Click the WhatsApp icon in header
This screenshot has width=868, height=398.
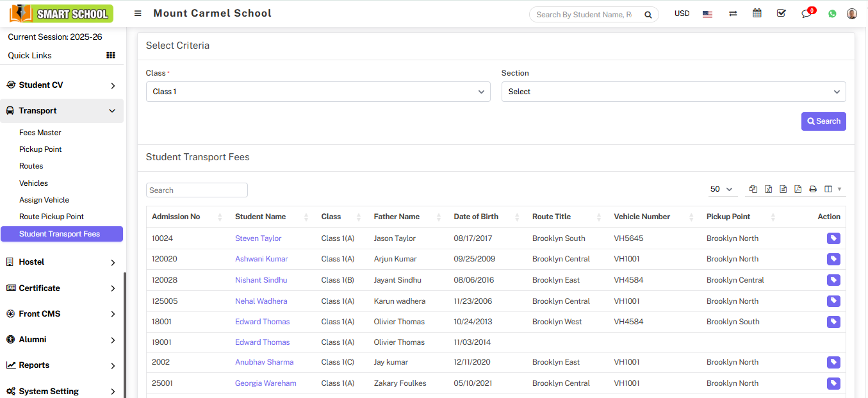832,13
